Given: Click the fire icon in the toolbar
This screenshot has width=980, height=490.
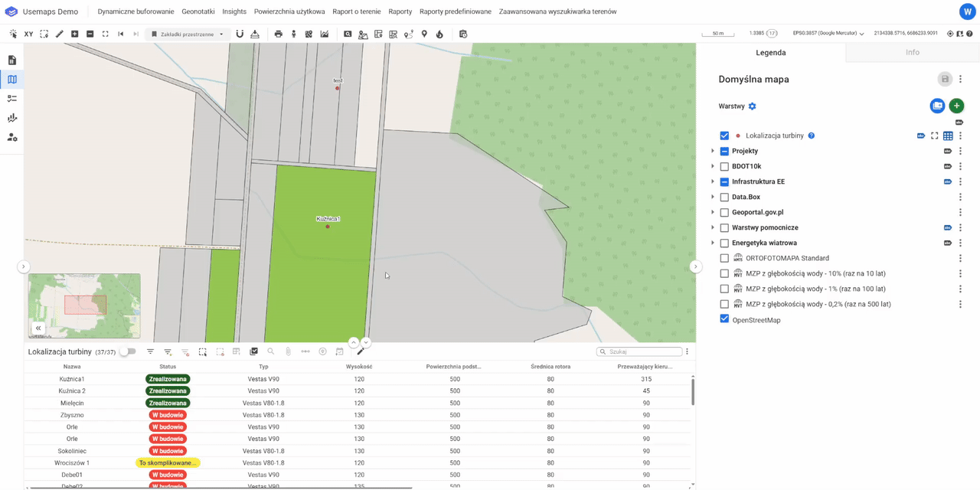Looking at the screenshot, I should [x=439, y=34].
